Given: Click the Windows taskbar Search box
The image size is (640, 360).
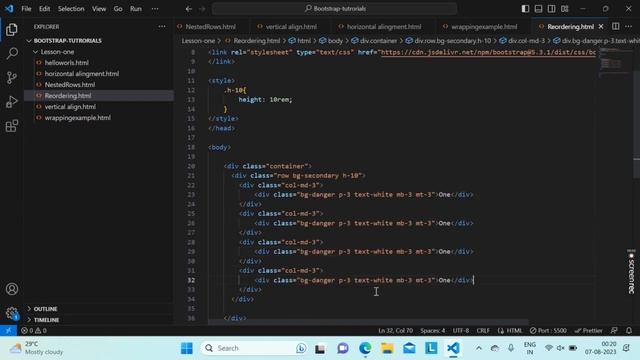Looking at the screenshot, I should 255,348.
